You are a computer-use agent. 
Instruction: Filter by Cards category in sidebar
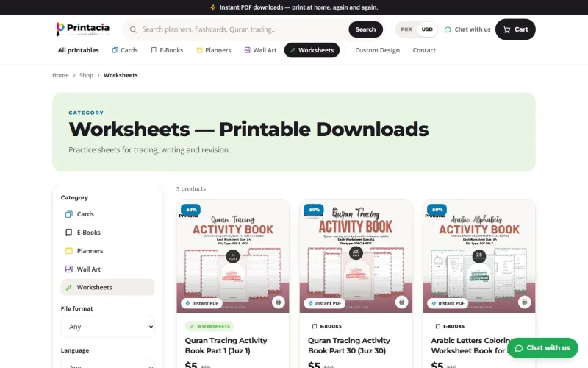pos(107,214)
